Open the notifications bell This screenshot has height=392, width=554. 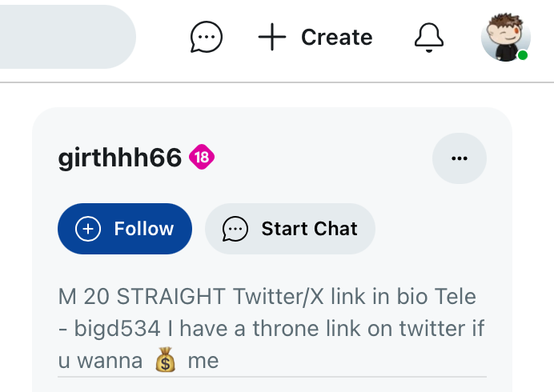(x=429, y=38)
